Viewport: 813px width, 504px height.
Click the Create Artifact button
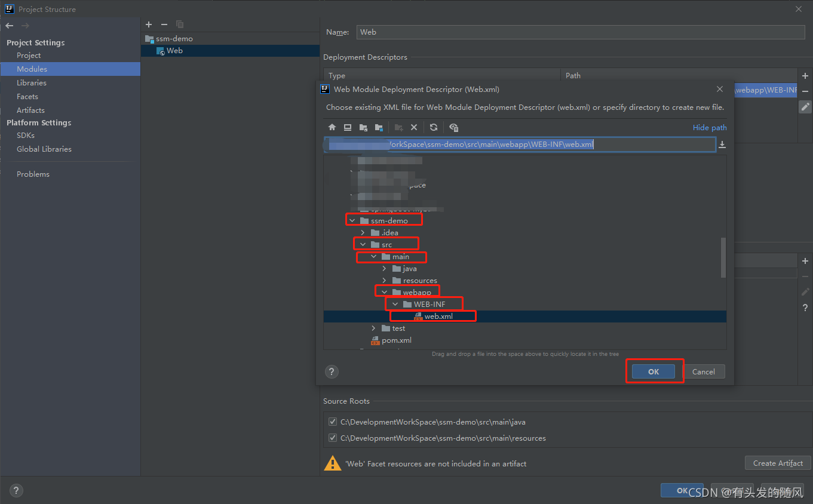tap(778, 463)
